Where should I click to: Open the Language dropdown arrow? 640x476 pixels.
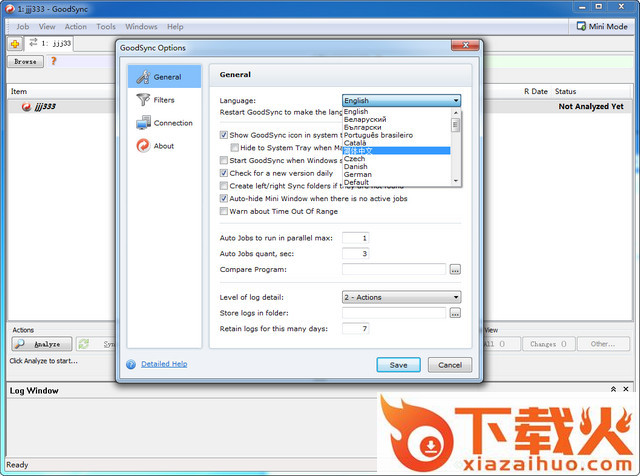pyautogui.click(x=456, y=100)
